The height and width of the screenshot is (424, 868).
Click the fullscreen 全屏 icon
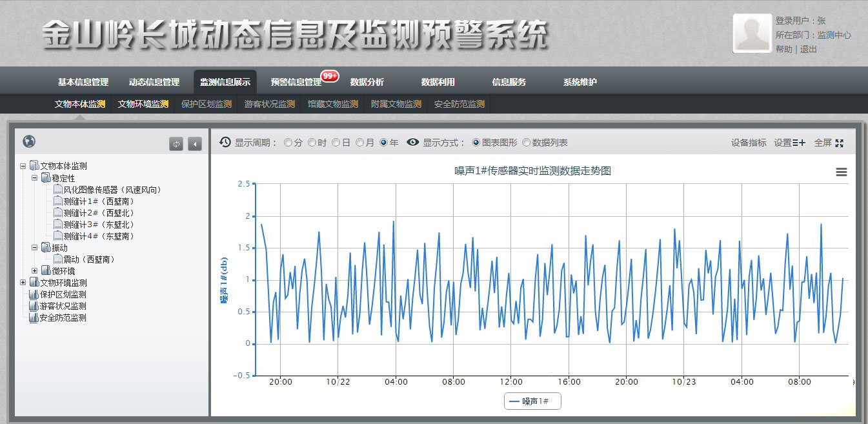click(839, 143)
